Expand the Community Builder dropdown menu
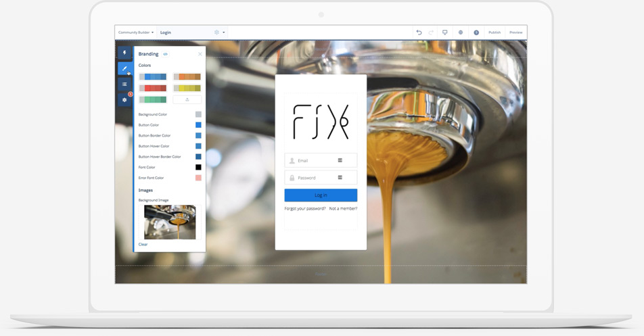This screenshot has width=644, height=336. (135, 32)
